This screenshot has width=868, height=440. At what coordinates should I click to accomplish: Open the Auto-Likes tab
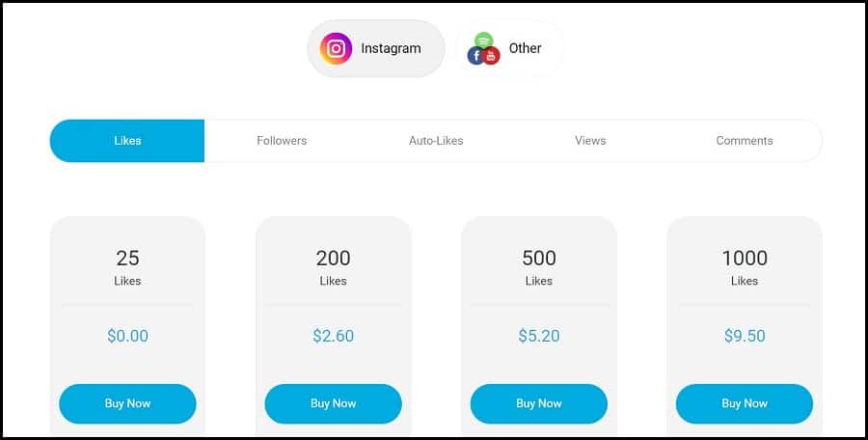436,141
